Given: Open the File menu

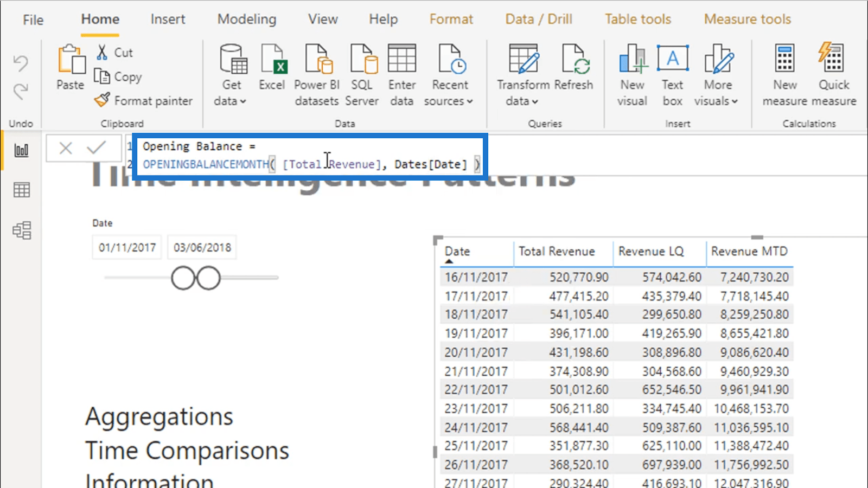Looking at the screenshot, I should (33, 20).
